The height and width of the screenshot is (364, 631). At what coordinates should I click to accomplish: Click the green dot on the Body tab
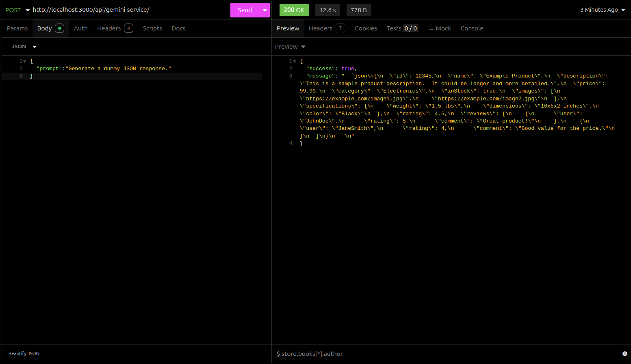click(x=59, y=28)
